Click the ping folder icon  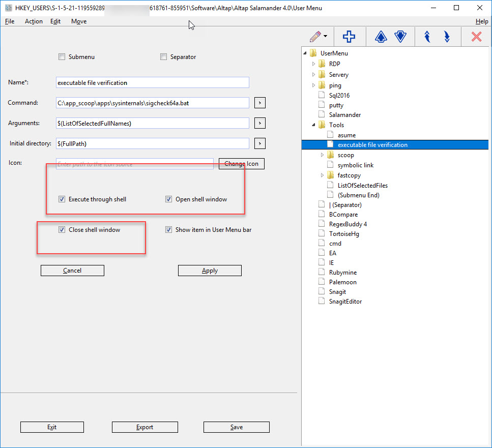[322, 85]
